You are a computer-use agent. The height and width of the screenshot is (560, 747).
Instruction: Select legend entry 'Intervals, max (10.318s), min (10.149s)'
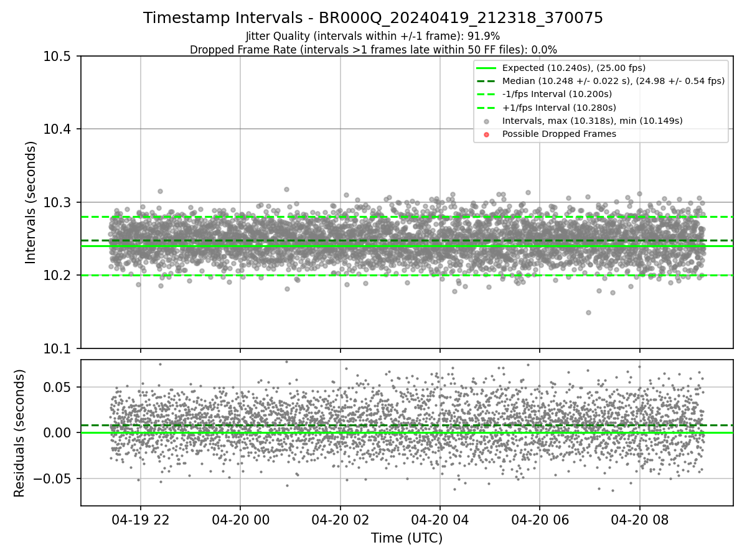click(592, 121)
